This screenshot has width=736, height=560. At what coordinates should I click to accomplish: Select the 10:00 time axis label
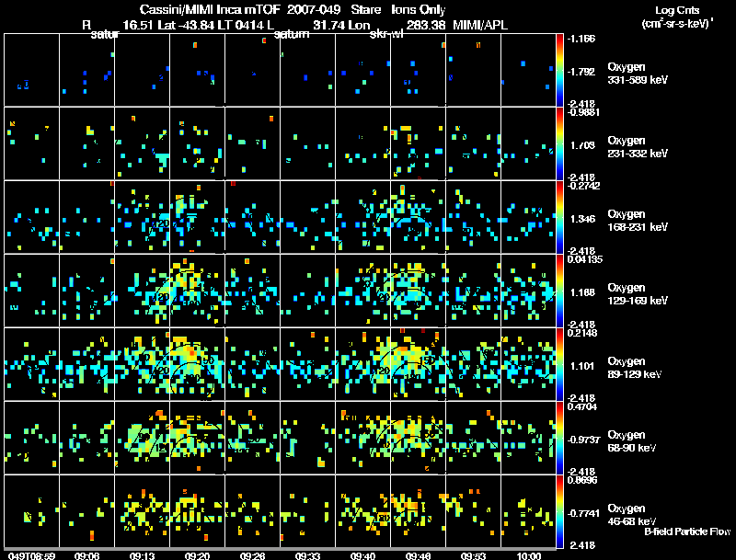(528, 555)
